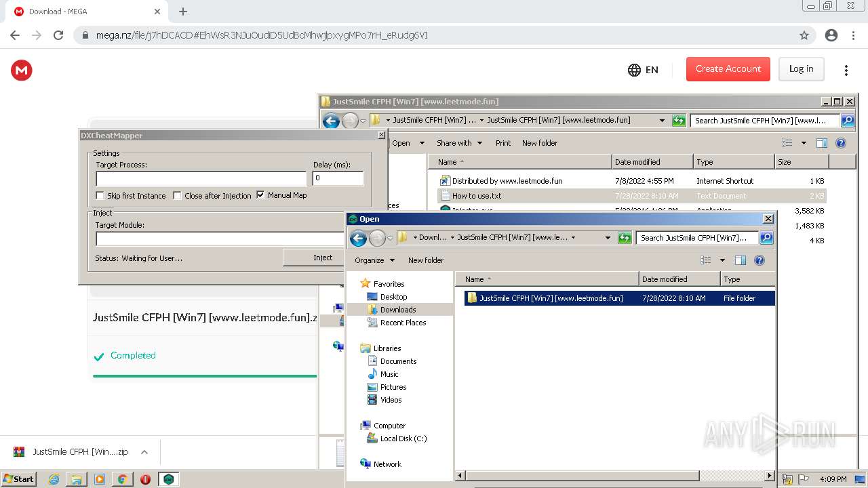This screenshot has width=868, height=488.
Task: Open the media player taskbar icon
Action: [100, 479]
